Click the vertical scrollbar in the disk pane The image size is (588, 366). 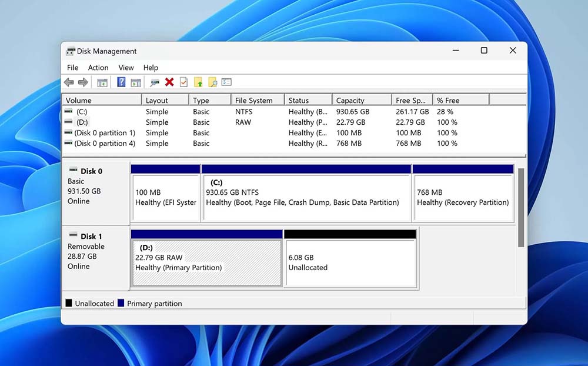click(x=520, y=206)
